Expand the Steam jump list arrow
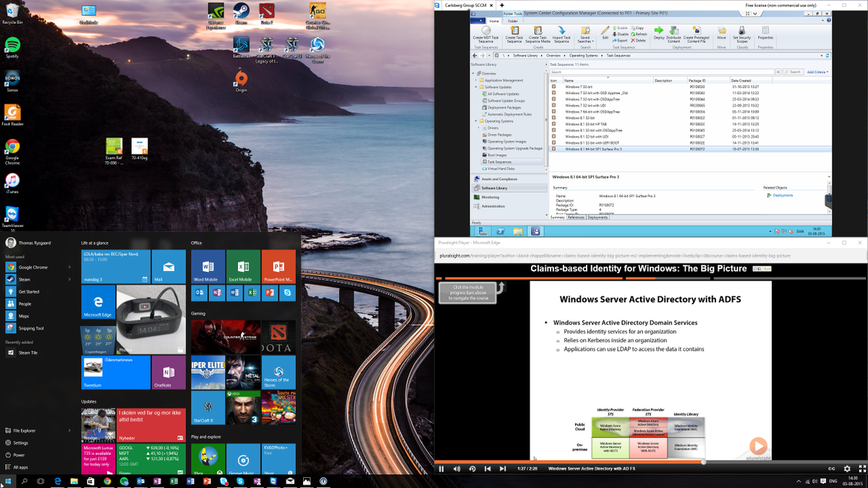 pos(70,279)
